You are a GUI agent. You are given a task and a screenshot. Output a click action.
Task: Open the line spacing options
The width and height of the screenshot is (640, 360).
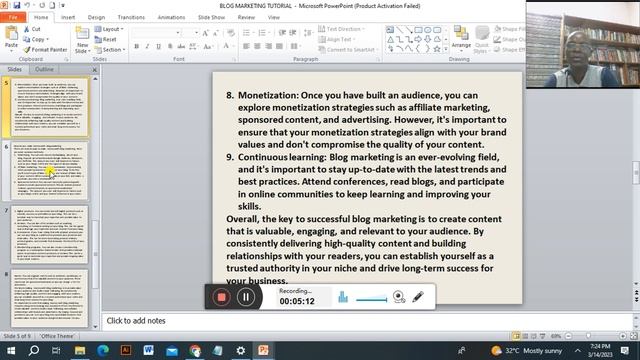coord(308,33)
